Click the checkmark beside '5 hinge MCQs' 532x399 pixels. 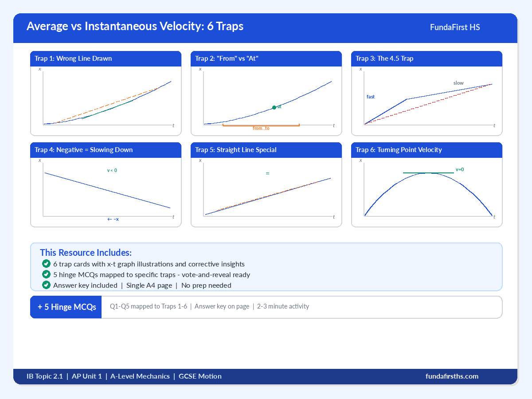point(46,274)
